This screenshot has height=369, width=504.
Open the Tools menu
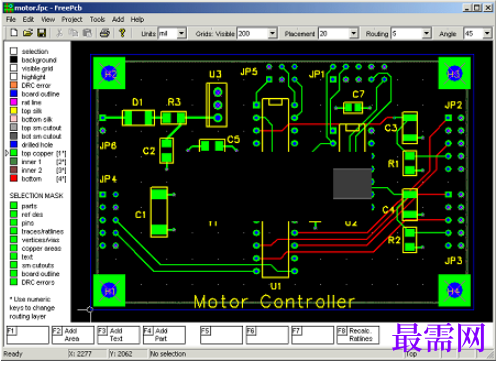[97, 20]
